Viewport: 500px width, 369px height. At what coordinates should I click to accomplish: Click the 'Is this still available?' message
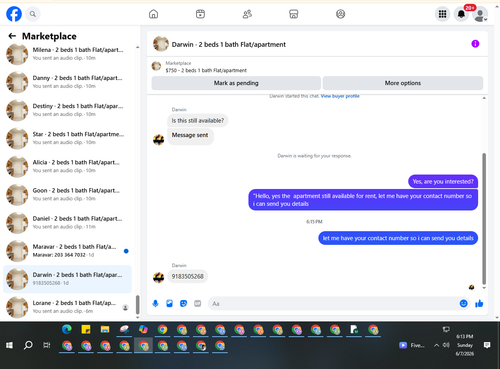click(198, 120)
